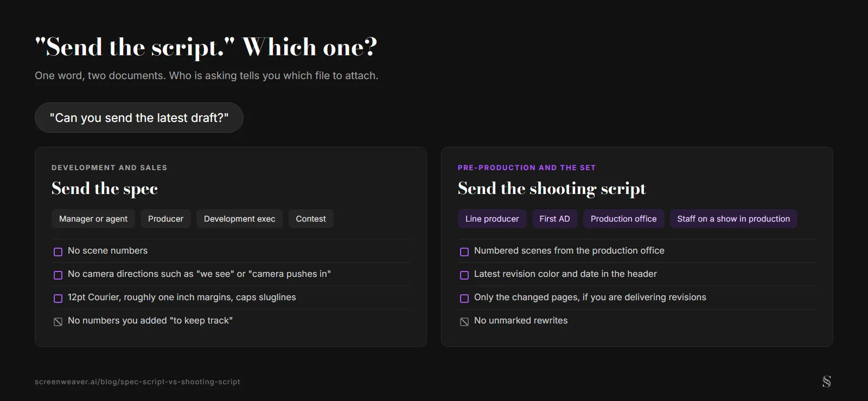Choose the "Production office" chip
The width and height of the screenshot is (868, 401).
tap(623, 219)
